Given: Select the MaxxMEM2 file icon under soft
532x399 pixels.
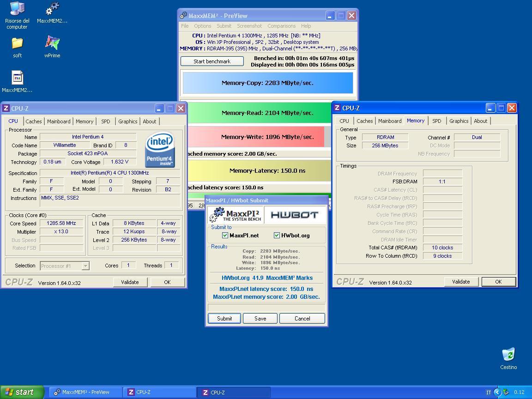Looking at the screenshot, I should [17, 81].
